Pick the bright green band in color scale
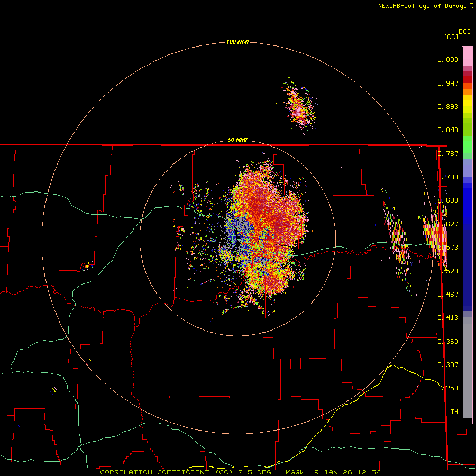 point(467,144)
